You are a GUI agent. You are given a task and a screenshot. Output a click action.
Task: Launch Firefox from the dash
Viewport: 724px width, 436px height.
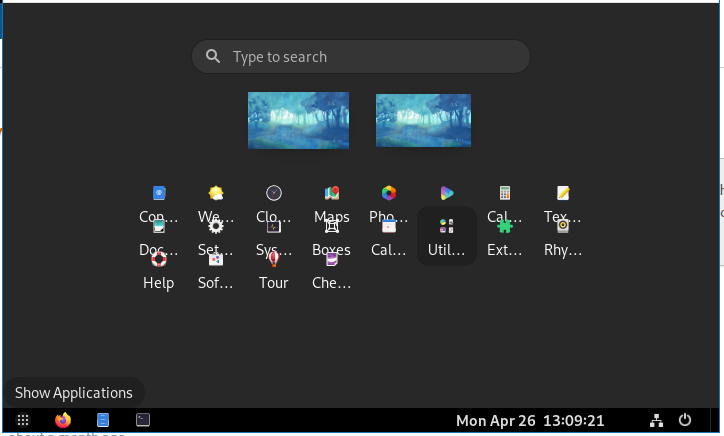pyautogui.click(x=63, y=420)
